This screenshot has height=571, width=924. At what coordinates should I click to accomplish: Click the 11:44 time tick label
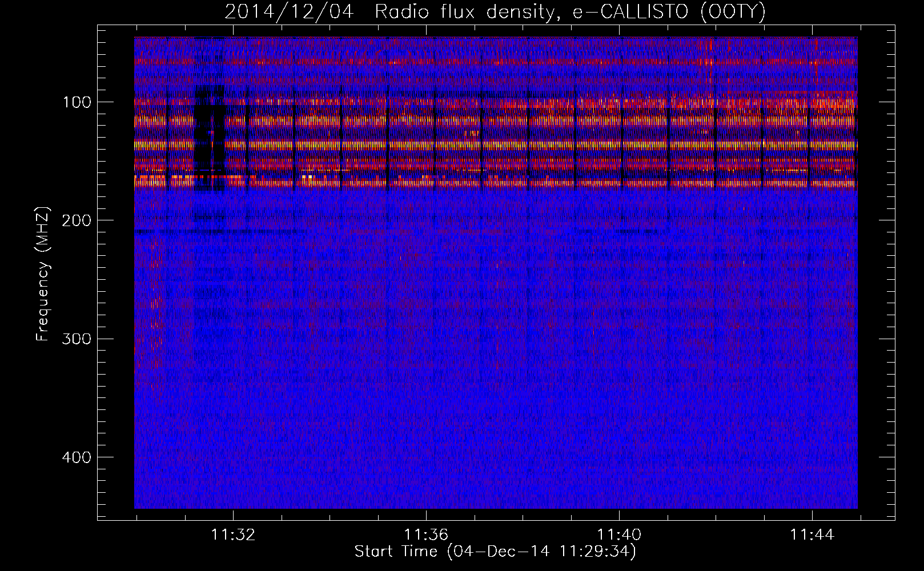(812, 535)
